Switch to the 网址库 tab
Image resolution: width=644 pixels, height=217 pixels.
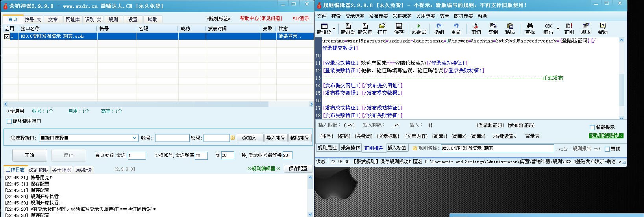[72, 19]
